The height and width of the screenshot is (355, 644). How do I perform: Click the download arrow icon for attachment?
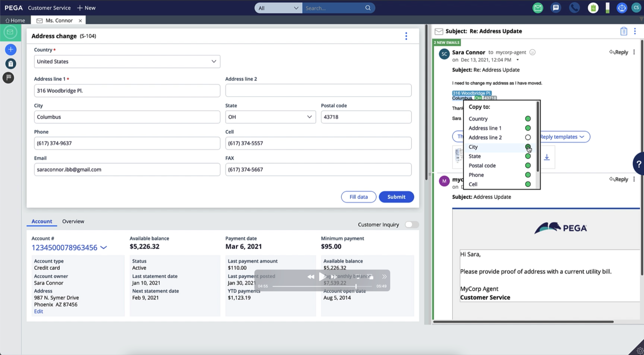coord(547,157)
